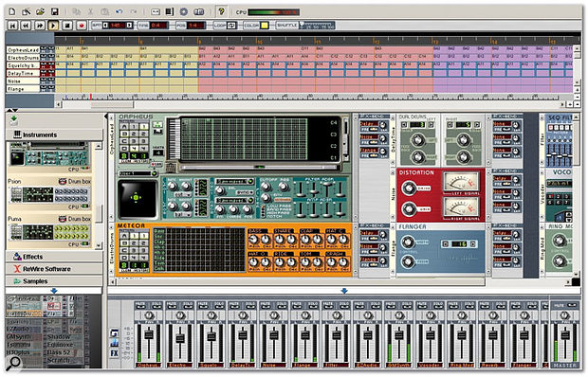The height and width of the screenshot is (377, 588).
Task: Decrease the Flanger value display
Action: click(445, 244)
